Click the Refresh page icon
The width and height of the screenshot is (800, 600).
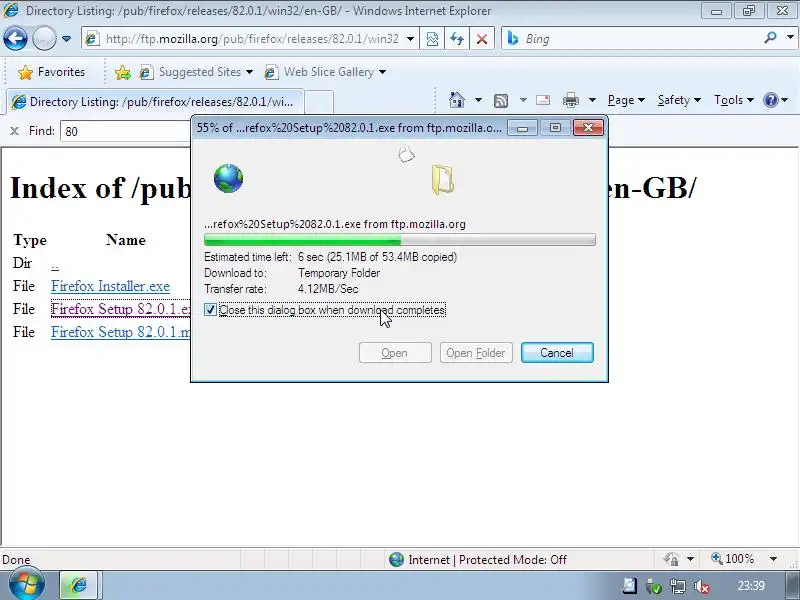(457, 39)
